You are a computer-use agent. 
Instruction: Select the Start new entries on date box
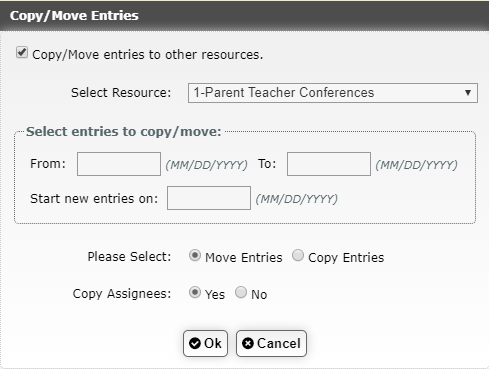209,198
